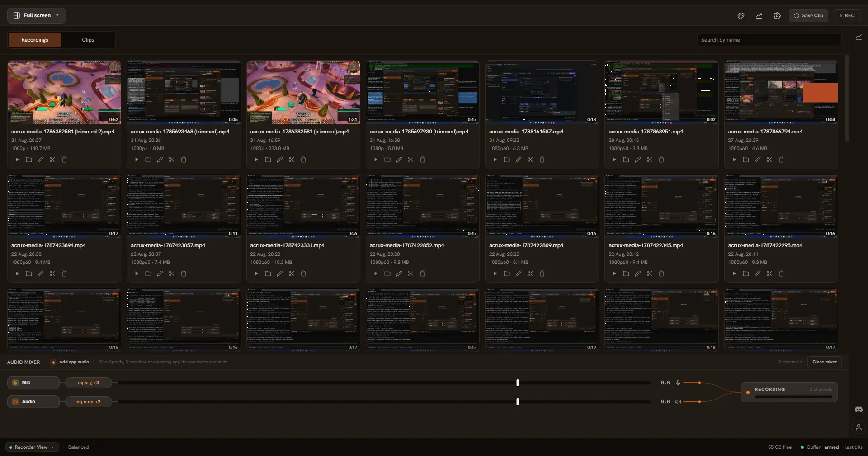Image resolution: width=868 pixels, height=456 pixels.
Task: Click the Balanced preset in the status bar
Action: [78, 447]
